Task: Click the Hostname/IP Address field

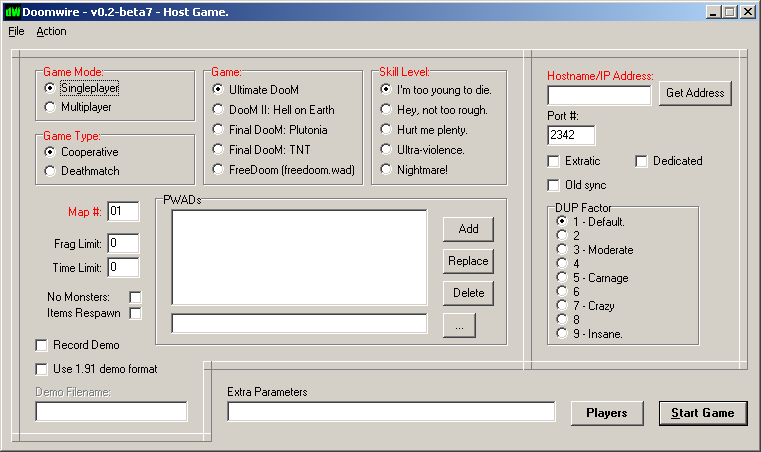Action: point(599,95)
